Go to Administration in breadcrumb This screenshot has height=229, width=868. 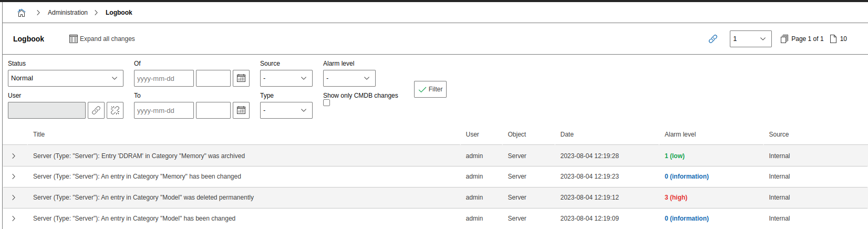point(68,13)
